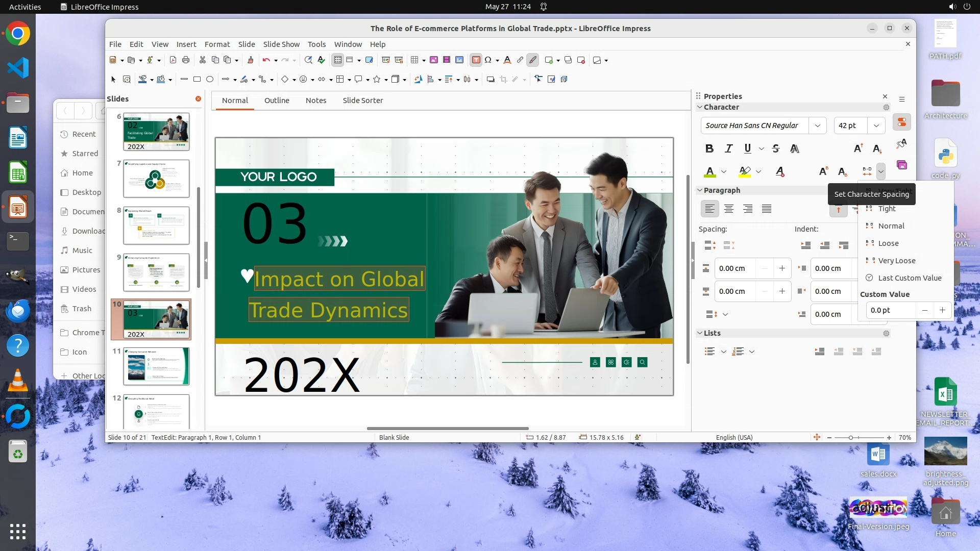The image size is (980, 551).
Task: Toggle Italic formatting in sidebar
Action: pos(728,148)
